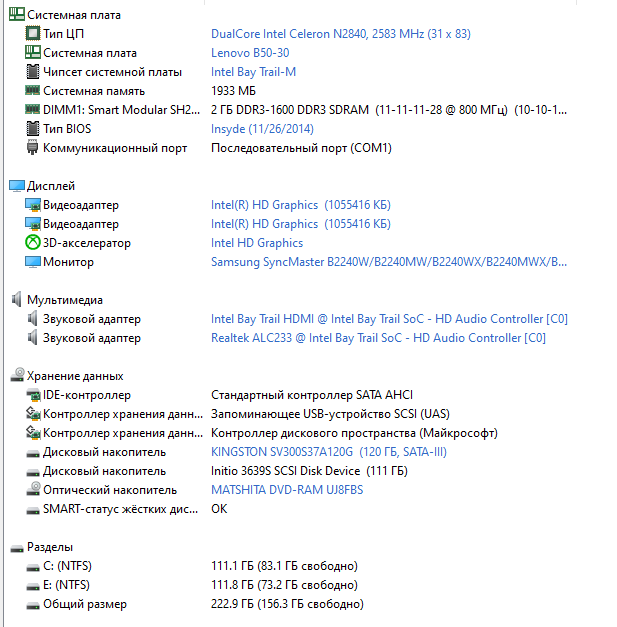Image resolution: width=617 pixels, height=627 pixels.
Task: Select the 1933 МБ memory value
Action: [233, 91]
